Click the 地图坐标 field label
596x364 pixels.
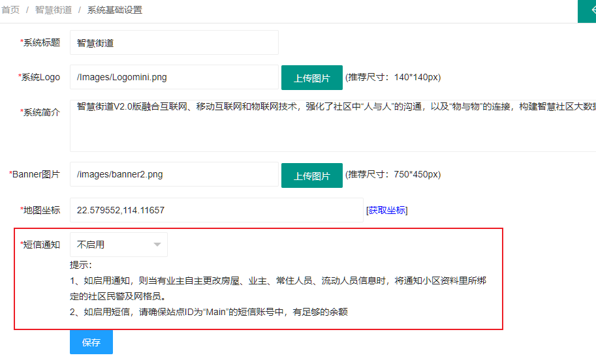tap(40, 210)
